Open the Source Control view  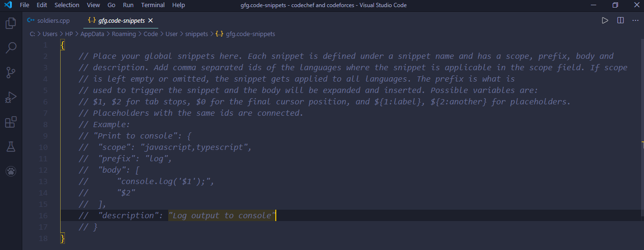pos(10,73)
